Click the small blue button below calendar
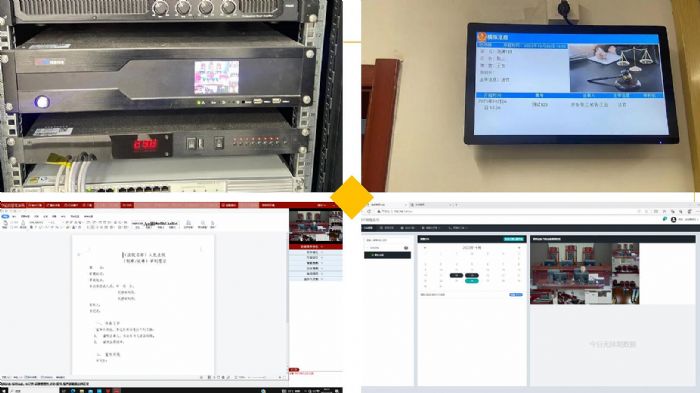The height and width of the screenshot is (393, 700). 516,295
